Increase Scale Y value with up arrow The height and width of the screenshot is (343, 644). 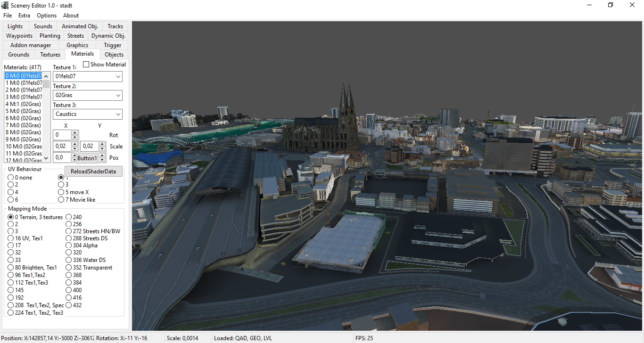102,144
